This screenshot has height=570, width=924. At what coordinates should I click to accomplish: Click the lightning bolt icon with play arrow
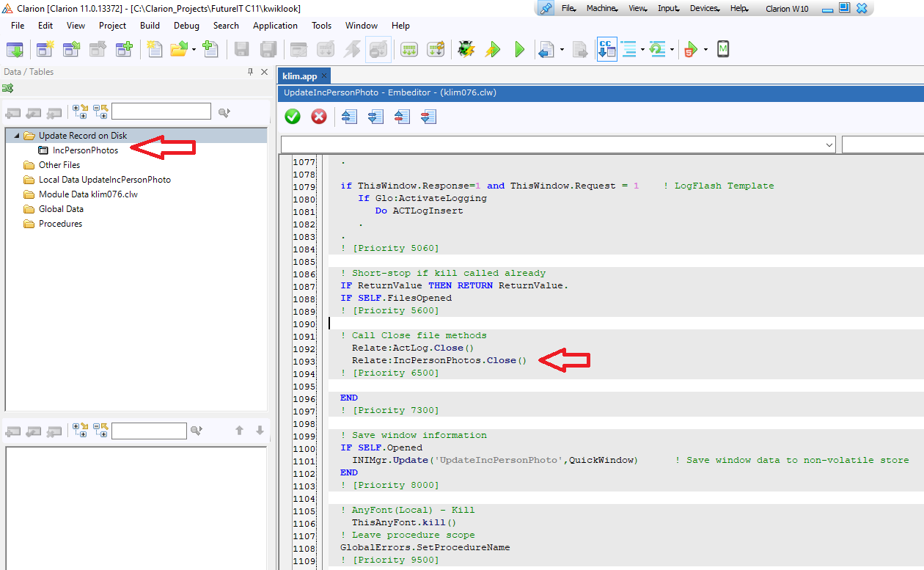coord(493,49)
